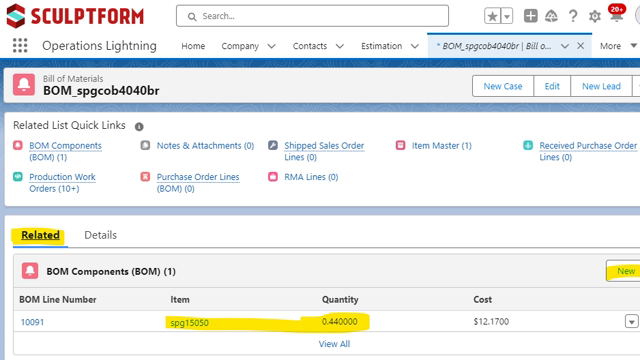Click the Purchase Order Lines (BOM) icon
Screen dimensions: 640x360
coord(145,177)
